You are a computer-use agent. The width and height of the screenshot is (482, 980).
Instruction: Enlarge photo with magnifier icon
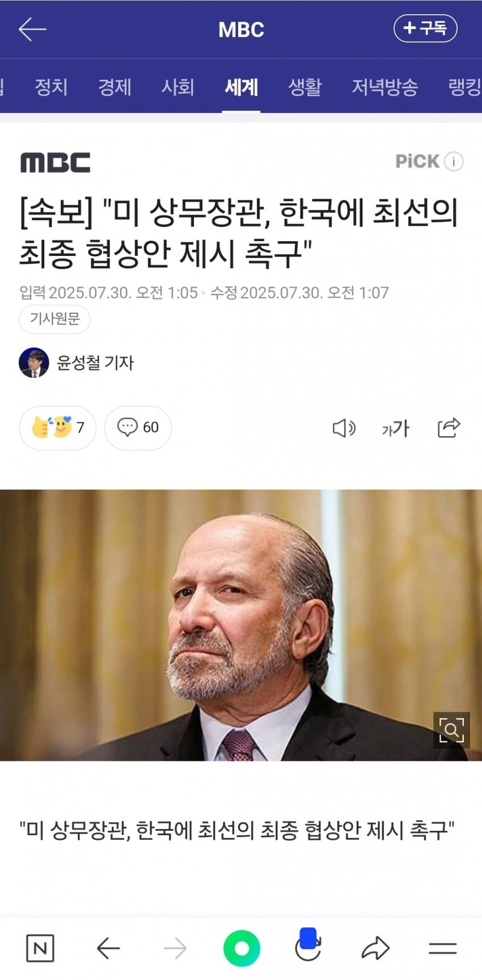point(451,730)
